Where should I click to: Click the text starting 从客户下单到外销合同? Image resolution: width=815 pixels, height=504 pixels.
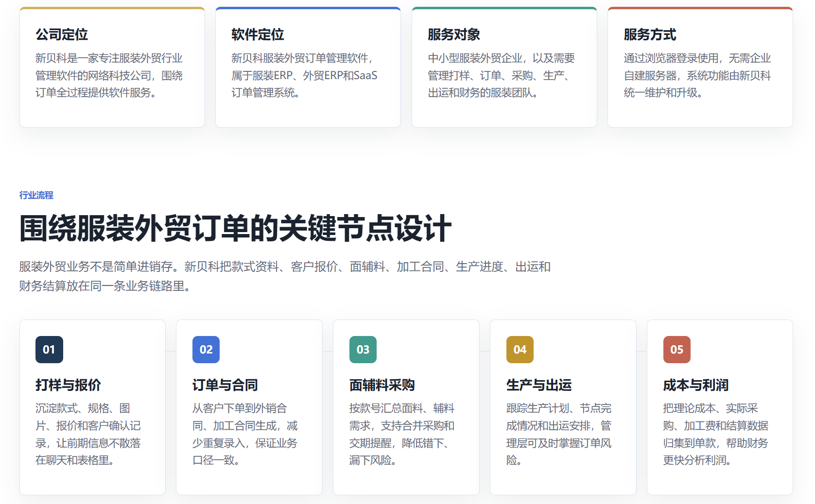245,434
